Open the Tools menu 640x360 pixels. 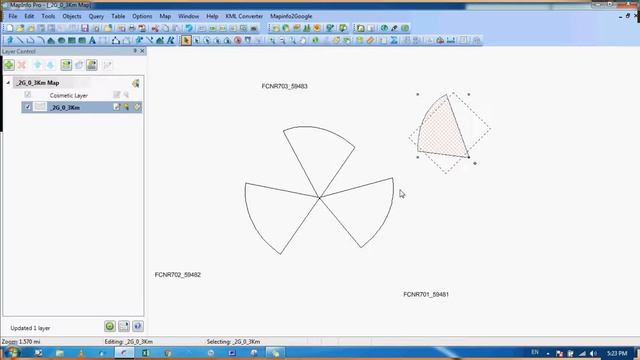click(48, 16)
